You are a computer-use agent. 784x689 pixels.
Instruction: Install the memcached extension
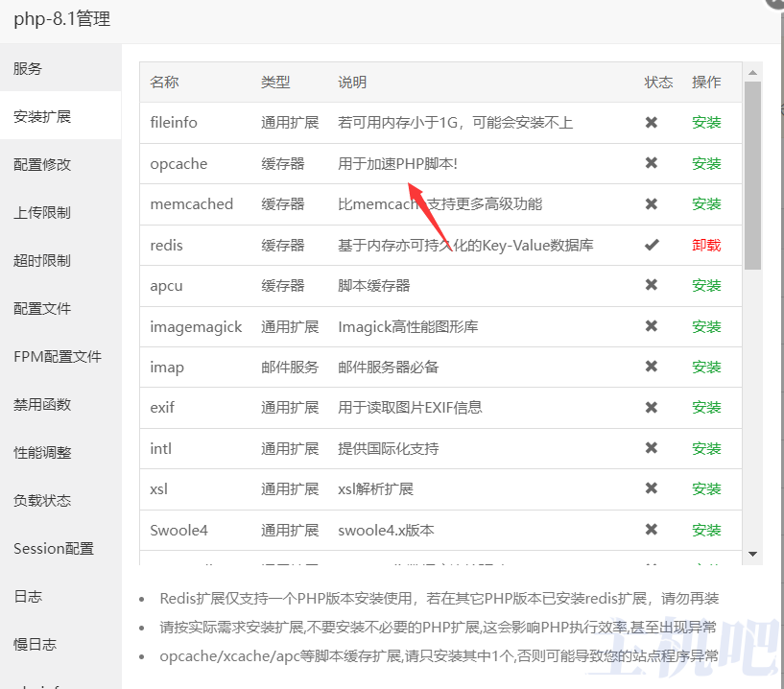tap(706, 204)
